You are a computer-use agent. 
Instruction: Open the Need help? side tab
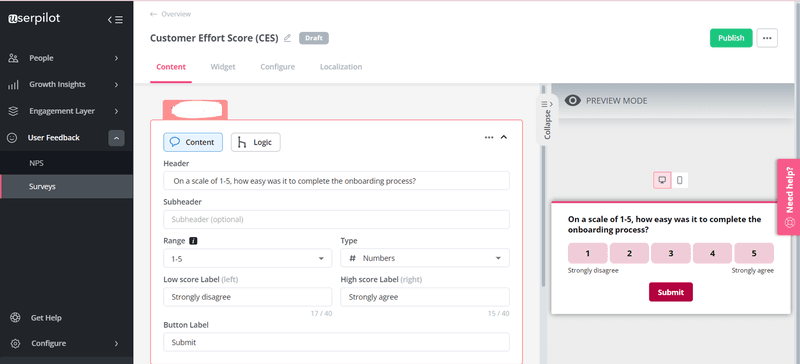(789, 197)
